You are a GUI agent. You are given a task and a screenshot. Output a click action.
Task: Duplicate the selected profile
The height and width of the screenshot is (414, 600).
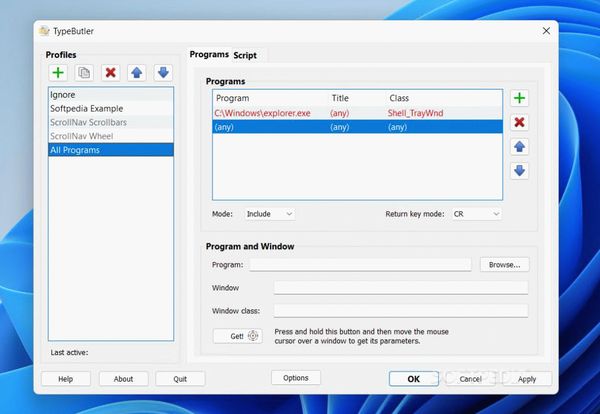click(84, 73)
